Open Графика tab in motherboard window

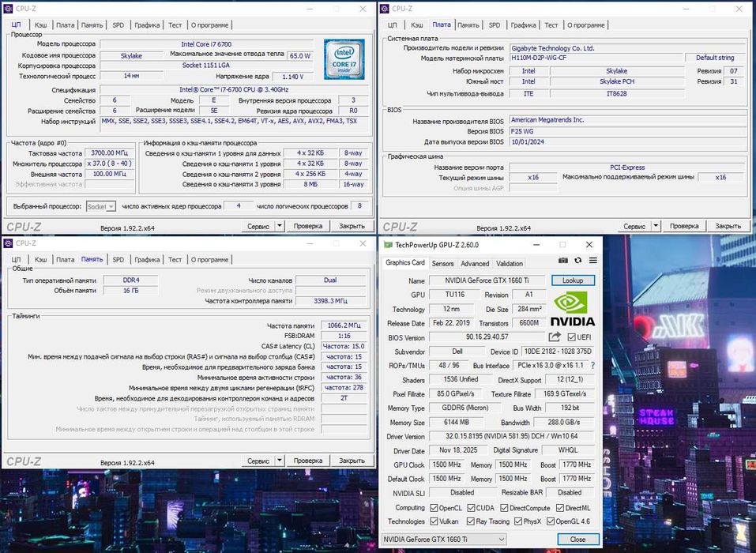523,25
